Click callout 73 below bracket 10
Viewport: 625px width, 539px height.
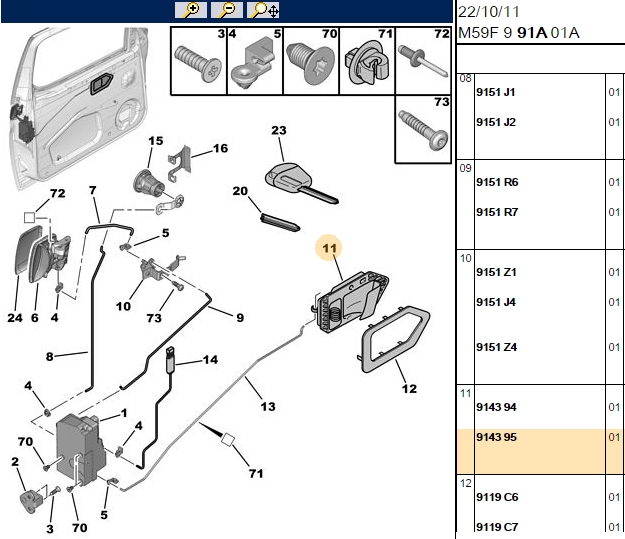coord(154,318)
